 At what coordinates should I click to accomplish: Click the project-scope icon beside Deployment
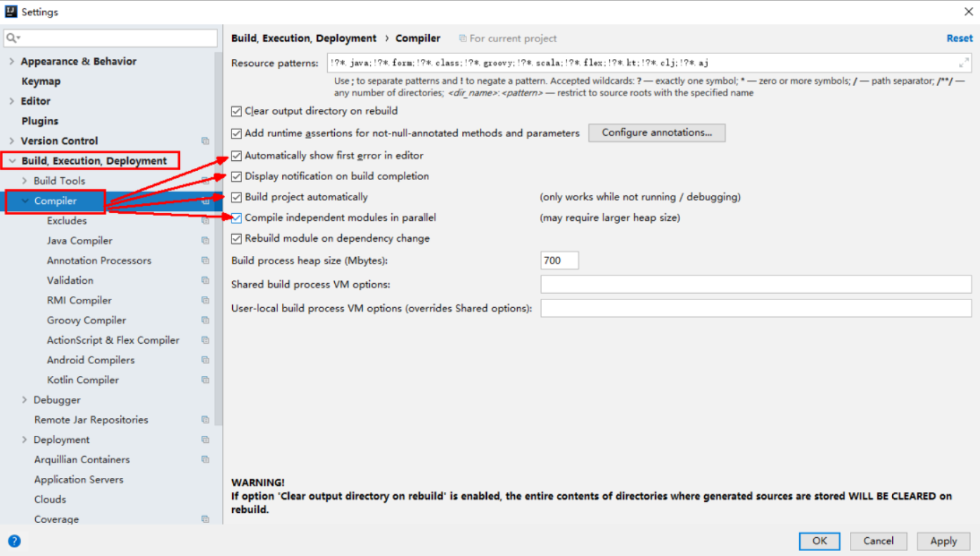(x=205, y=440)
